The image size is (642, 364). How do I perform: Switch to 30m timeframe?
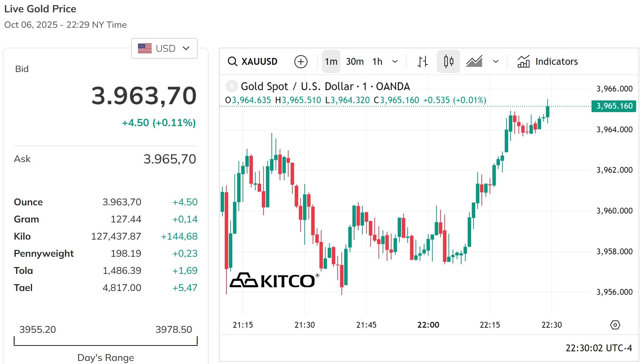click(355, 62)
